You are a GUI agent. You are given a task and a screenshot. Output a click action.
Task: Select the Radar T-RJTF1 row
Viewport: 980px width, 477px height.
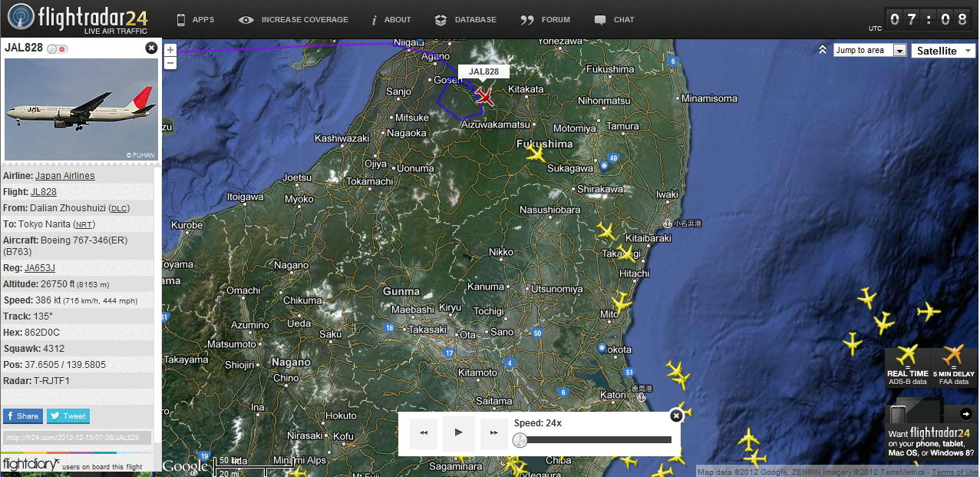[x=78, y=381]
